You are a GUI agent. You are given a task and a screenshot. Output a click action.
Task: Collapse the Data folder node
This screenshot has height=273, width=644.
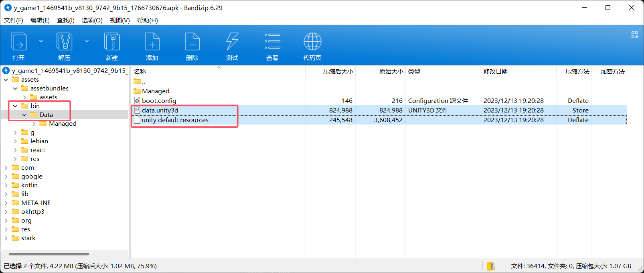pyautogui.click(x=24, y=115)
